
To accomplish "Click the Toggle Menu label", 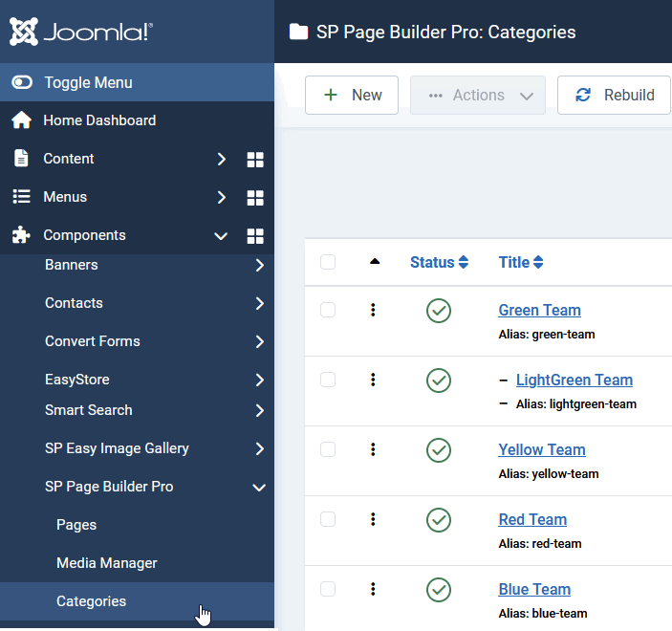I will pos(88,83).
